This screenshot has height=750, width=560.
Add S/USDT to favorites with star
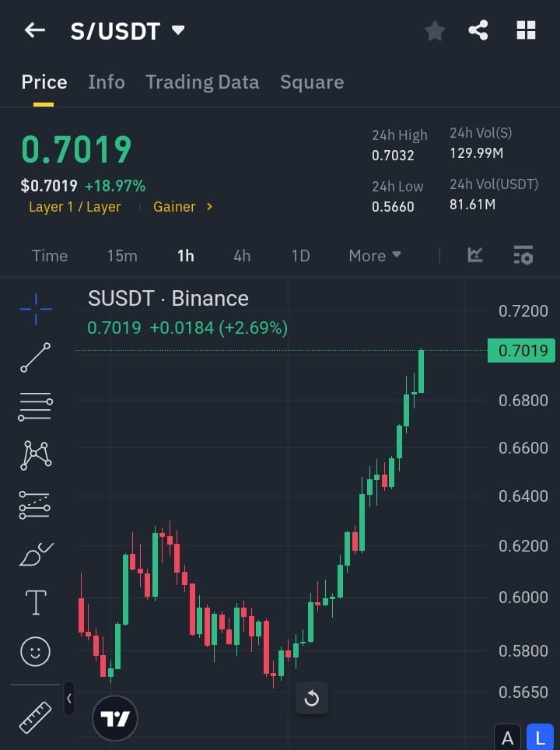pyautogui.click(x=435, y=30)
